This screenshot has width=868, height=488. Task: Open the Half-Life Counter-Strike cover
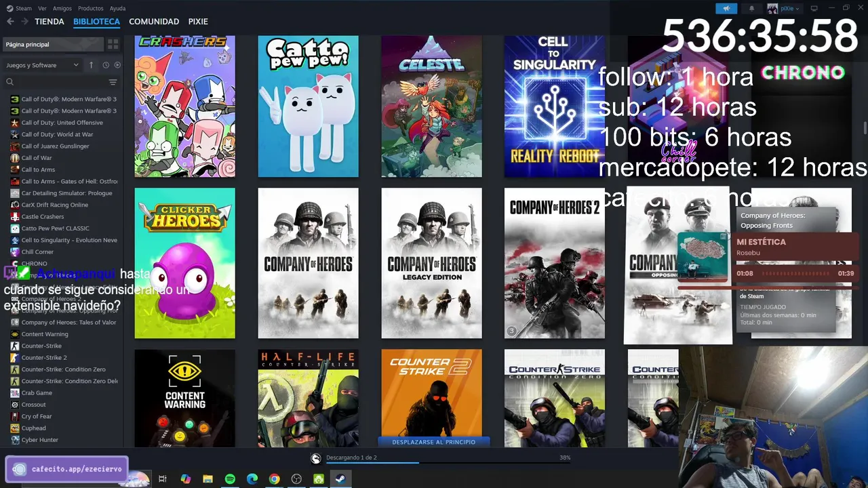click(x=308, y=398)
